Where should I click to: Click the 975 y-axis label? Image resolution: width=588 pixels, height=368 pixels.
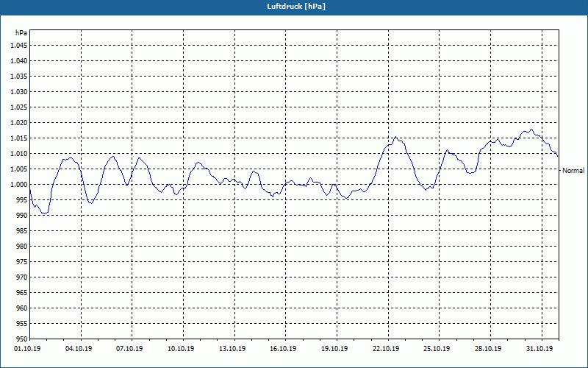click(x=22, y=262)
